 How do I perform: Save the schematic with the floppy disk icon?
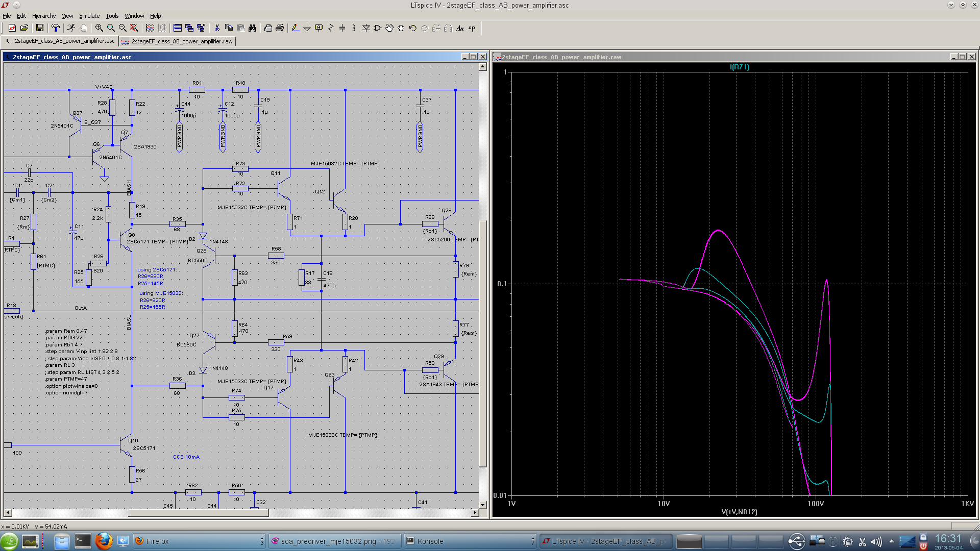[x=40, y=28]
